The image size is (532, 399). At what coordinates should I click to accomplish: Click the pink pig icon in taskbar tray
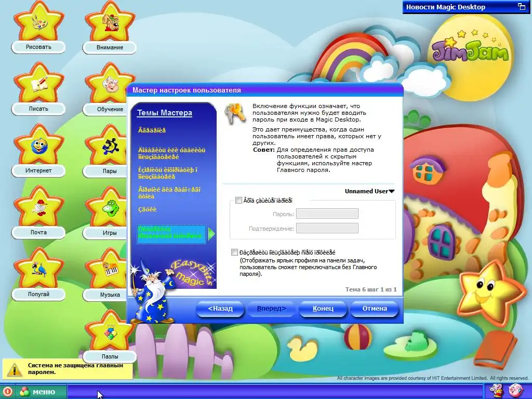point(516,391)
